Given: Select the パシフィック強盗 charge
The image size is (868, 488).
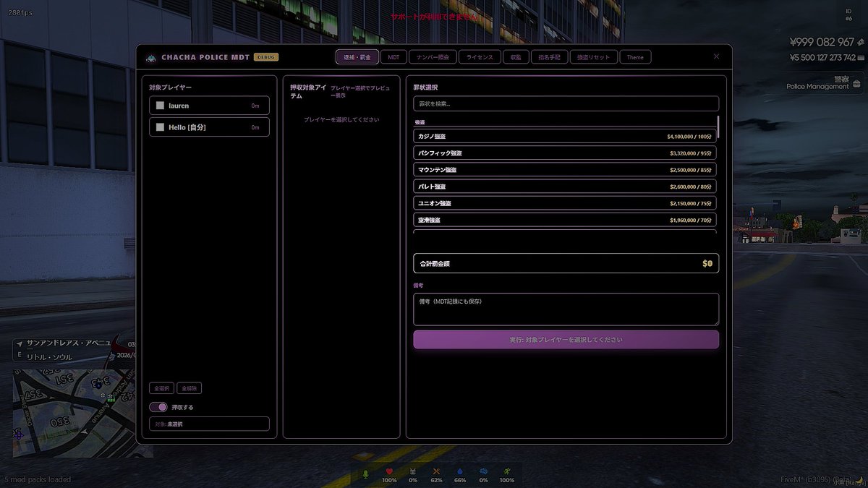Looking at the screenshot, I should (565, 153).
